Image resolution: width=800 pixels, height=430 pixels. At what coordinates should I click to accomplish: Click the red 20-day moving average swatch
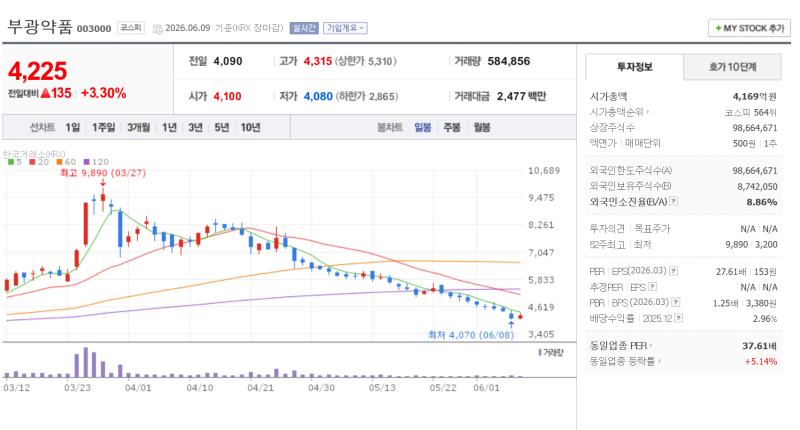tap(32, 162)
